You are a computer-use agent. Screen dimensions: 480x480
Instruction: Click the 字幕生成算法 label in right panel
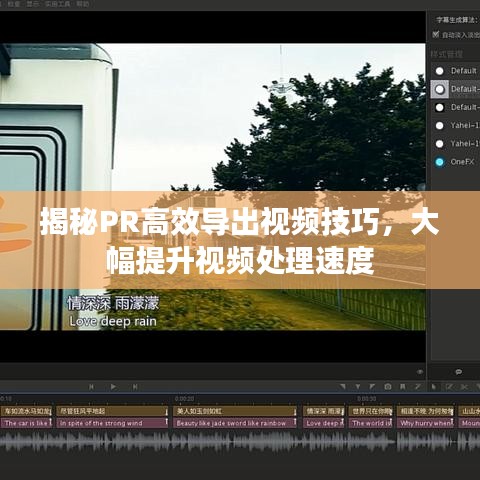[x=456, y=20]
